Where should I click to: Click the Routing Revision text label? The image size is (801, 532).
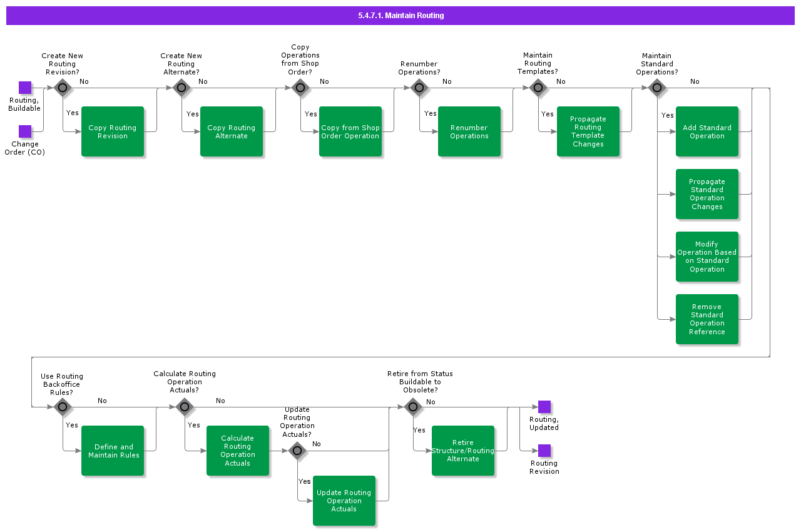(x=544, y=468)
